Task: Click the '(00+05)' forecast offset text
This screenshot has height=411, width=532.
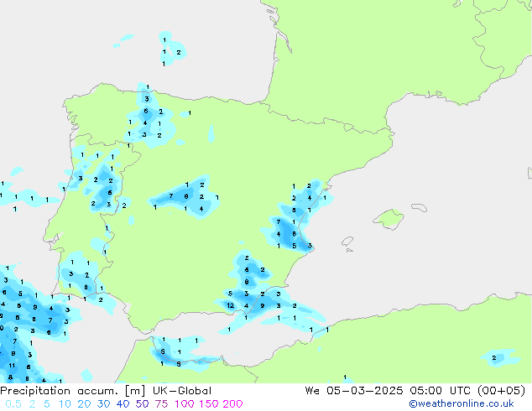Action: click(x=502, y=391)
